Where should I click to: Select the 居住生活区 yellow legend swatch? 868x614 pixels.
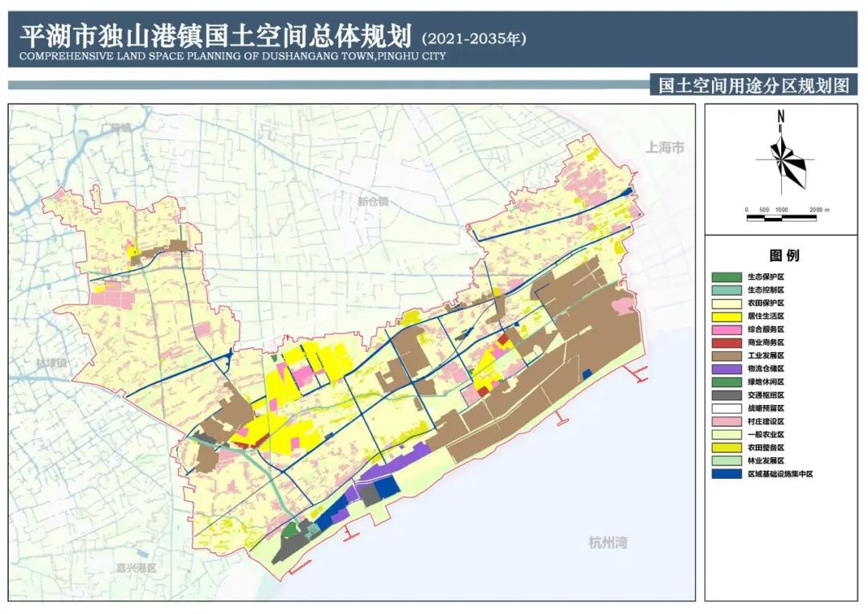(726, 317)
